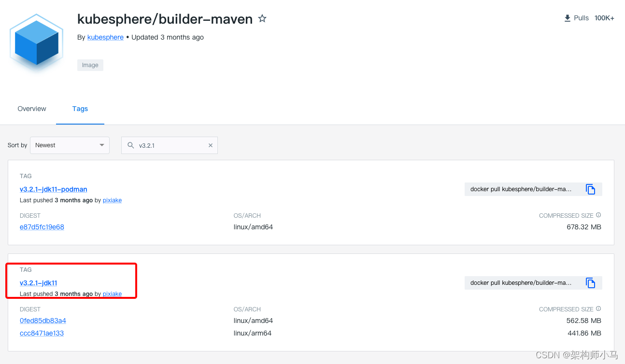This screenshot has height=364, width=625.
Task: Click the KubeSphere repository logo
Action: (36, 42)
